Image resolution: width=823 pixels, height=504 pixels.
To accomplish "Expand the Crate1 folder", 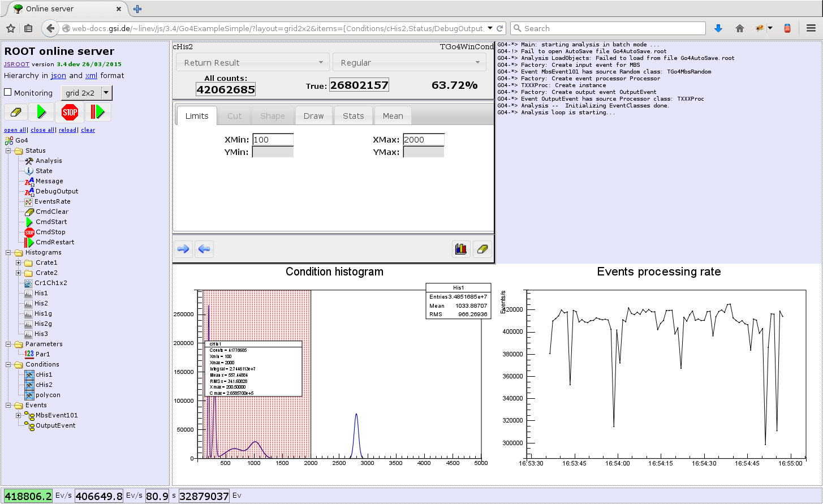I will click(x=19, y=262).
